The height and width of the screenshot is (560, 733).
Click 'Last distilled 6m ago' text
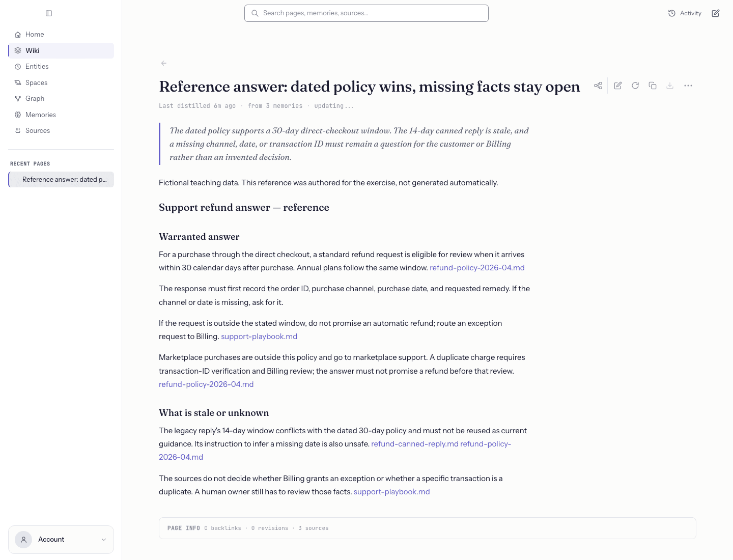pyautogui.click(x=197, y=106)
